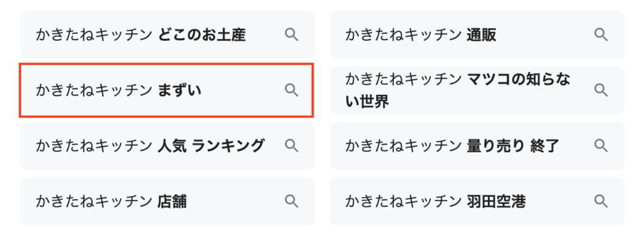The image size is (644, 237).
Task: Choose the かきたねキッチン 羽田空港 related search
Action: (x=477, y=201)
